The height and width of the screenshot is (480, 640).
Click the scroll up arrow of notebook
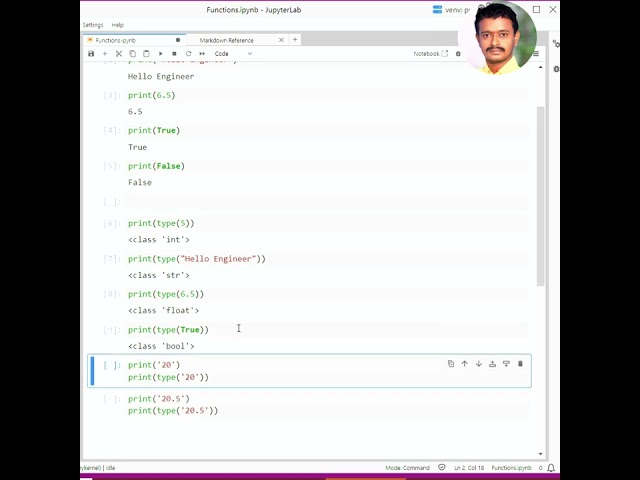541,67
